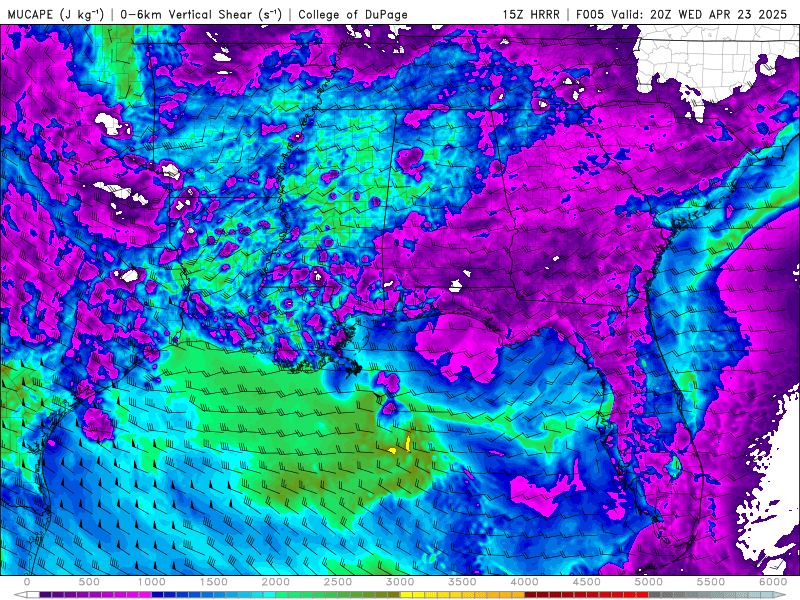
Task: Pick the dark red swatch below 4000
Action: [x=531, y=594]
